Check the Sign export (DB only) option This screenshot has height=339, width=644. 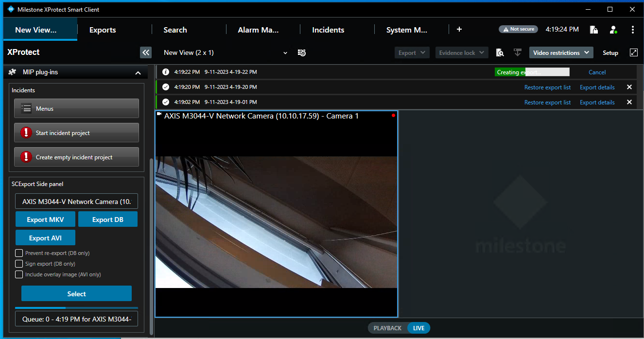click(19, 264)
